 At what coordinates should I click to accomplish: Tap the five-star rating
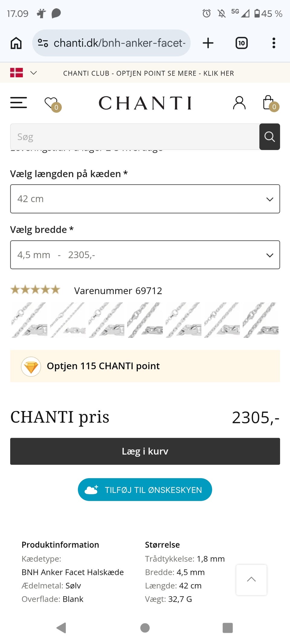[35, 290]
